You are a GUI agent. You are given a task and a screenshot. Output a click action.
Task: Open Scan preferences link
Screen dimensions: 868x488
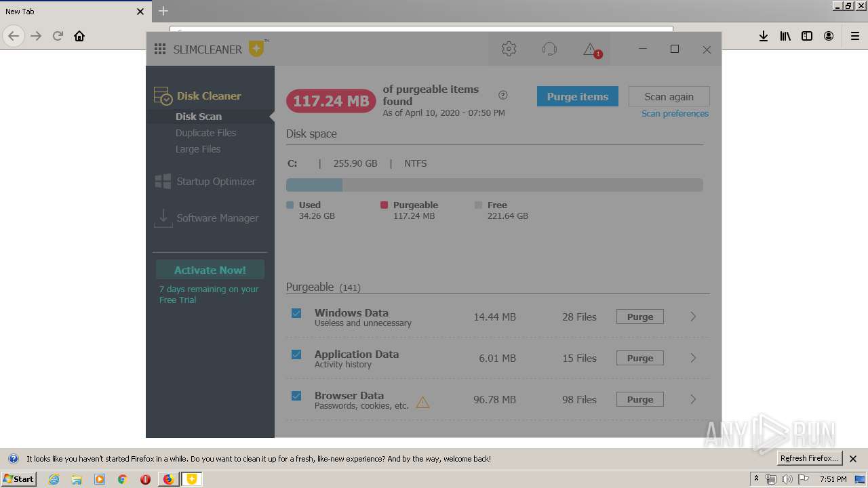(675, 114)
